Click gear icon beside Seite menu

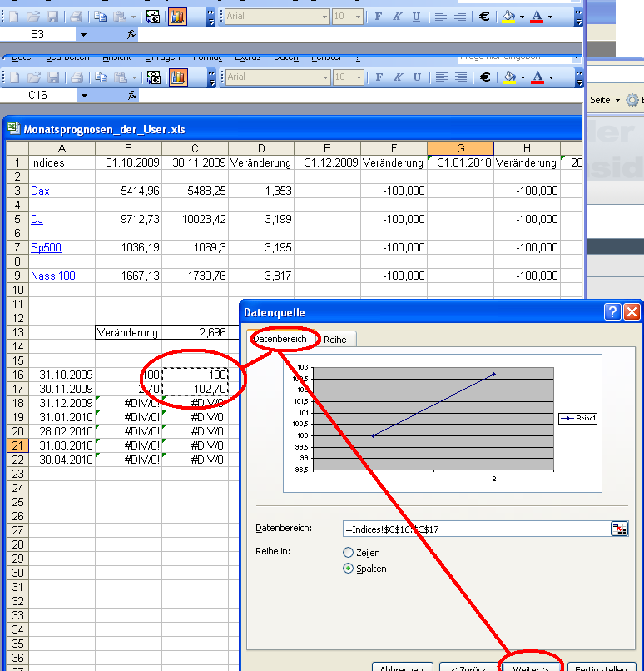632,100
